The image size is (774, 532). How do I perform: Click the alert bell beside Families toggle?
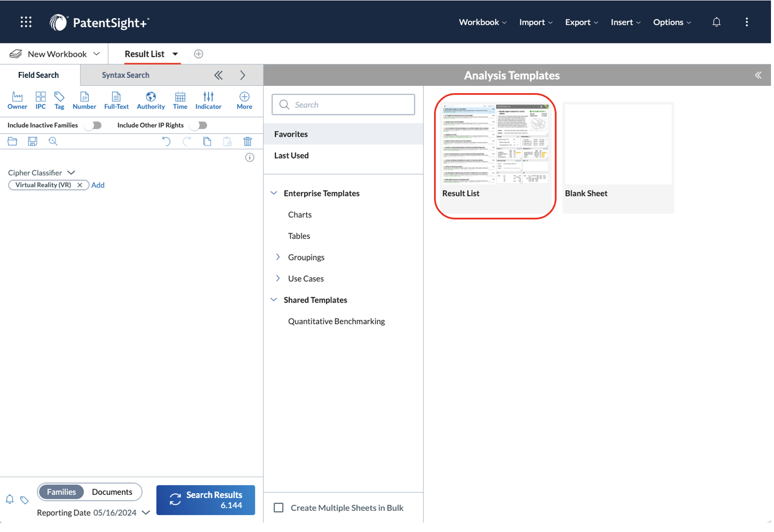point(9,499)
